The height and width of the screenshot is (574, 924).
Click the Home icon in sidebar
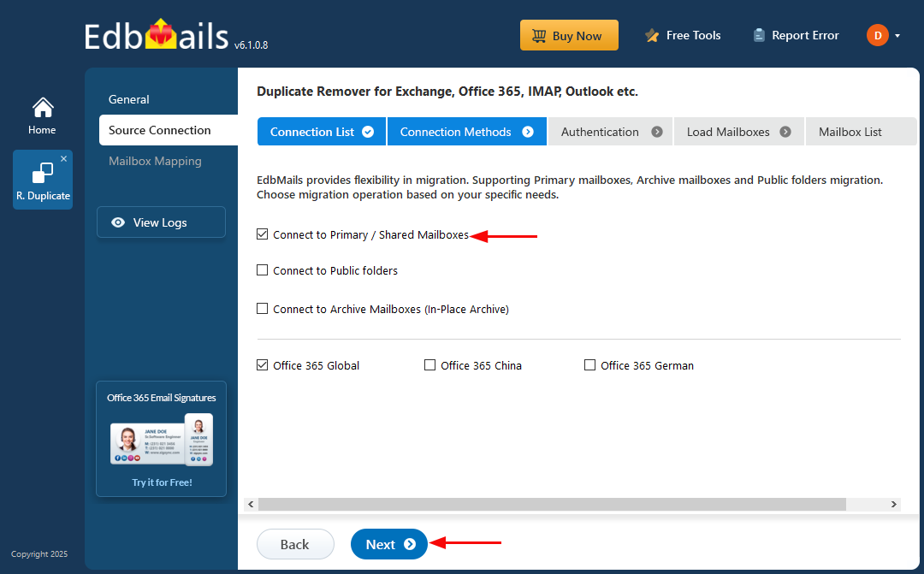[42, 109]
